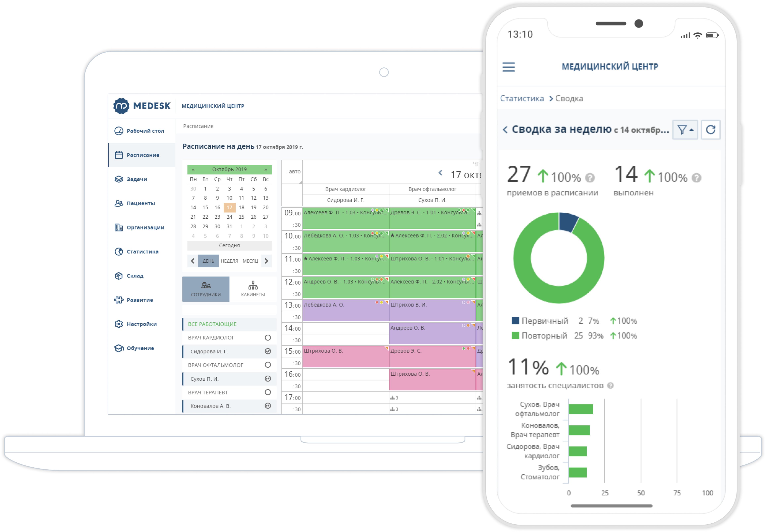766x532 pixels.
Task: Open Склад box icon in sidebar
Action: [x=119, y=276]
